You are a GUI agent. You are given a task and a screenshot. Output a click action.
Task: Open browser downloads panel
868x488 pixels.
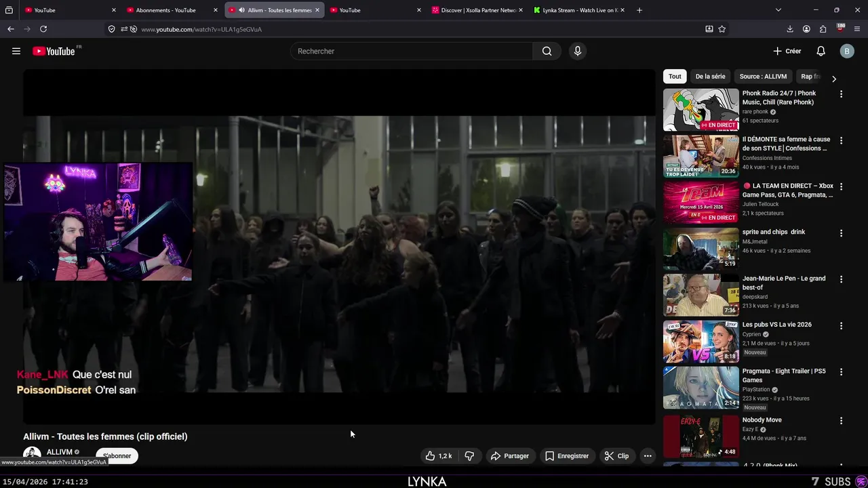coord(790,29)
